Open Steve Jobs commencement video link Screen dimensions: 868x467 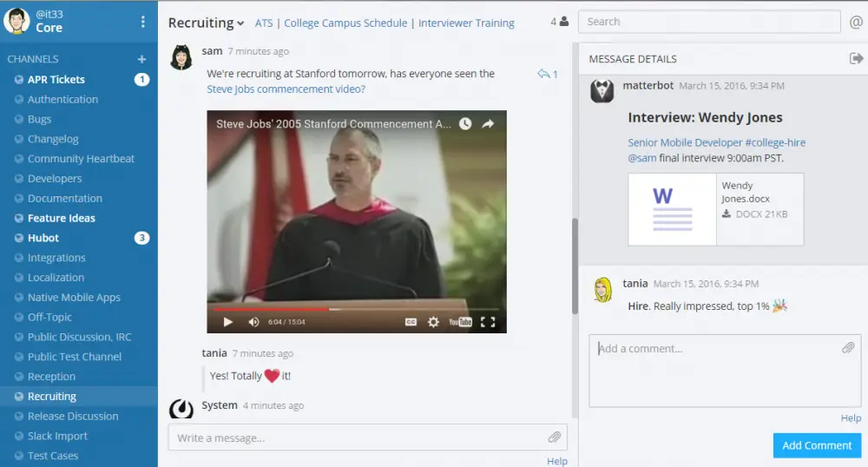[x=286, y=89]
